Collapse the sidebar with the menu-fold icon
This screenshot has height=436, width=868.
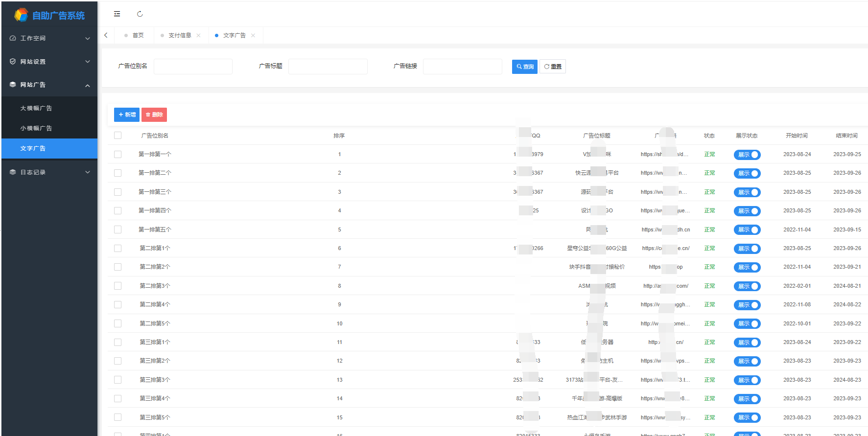117,14
